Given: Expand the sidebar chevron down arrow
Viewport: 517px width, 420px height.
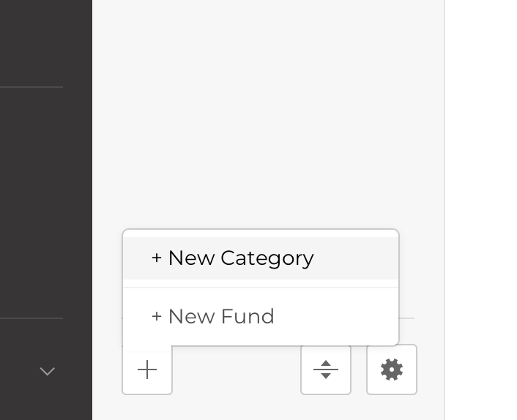Looking at the screenshot, I should [x=48, y=372].
